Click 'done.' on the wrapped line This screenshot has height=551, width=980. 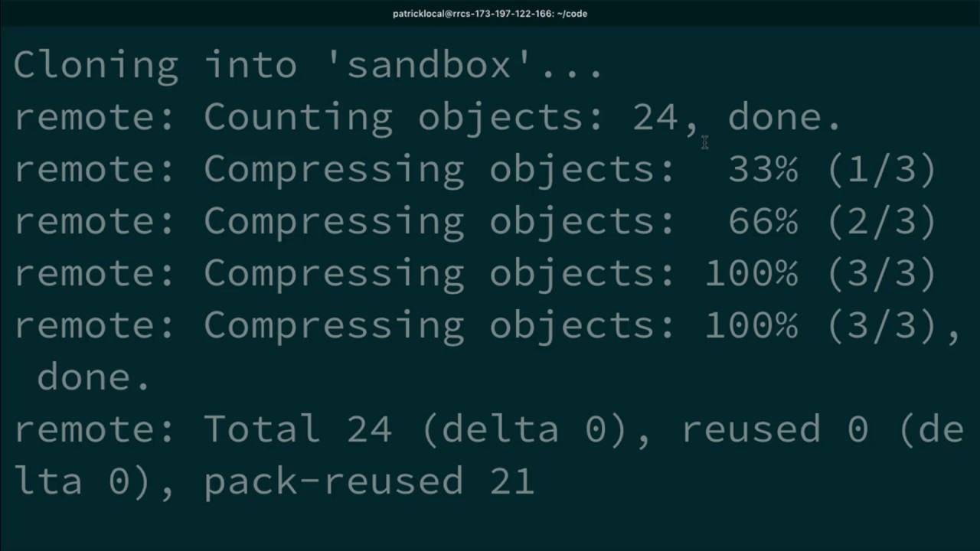click(93, 377)
